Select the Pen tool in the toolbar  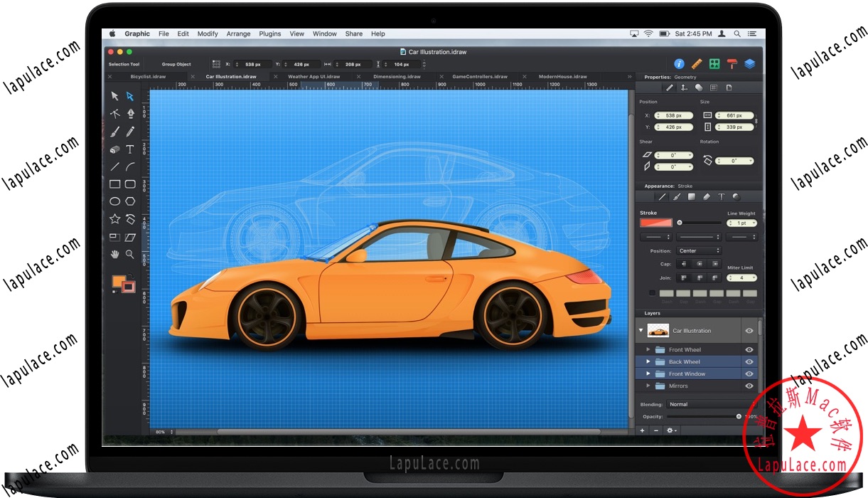coord(130,113)
